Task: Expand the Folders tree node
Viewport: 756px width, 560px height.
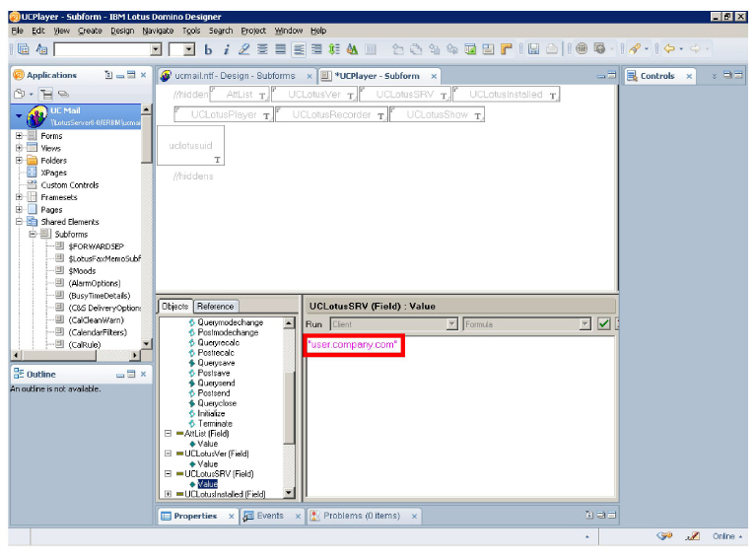Action: pos(20,160)
